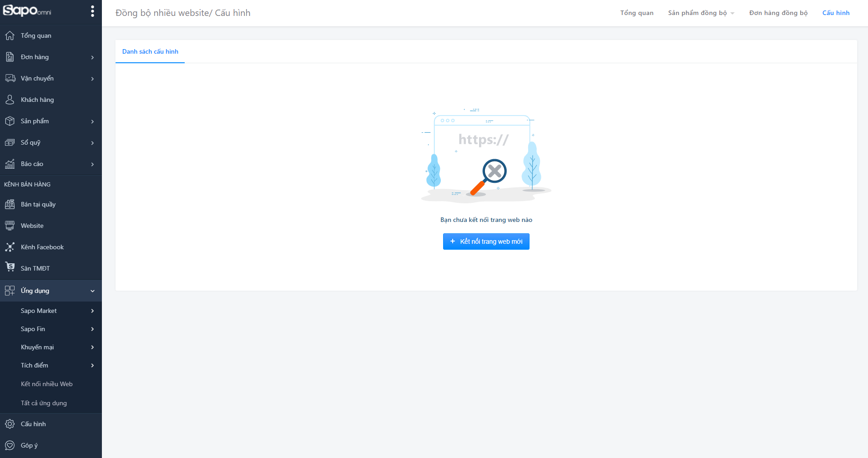Click the Vận chuyển truck icon
This screenshot has height=458, width=868.
pyautogui.click(x=10, y=78)
